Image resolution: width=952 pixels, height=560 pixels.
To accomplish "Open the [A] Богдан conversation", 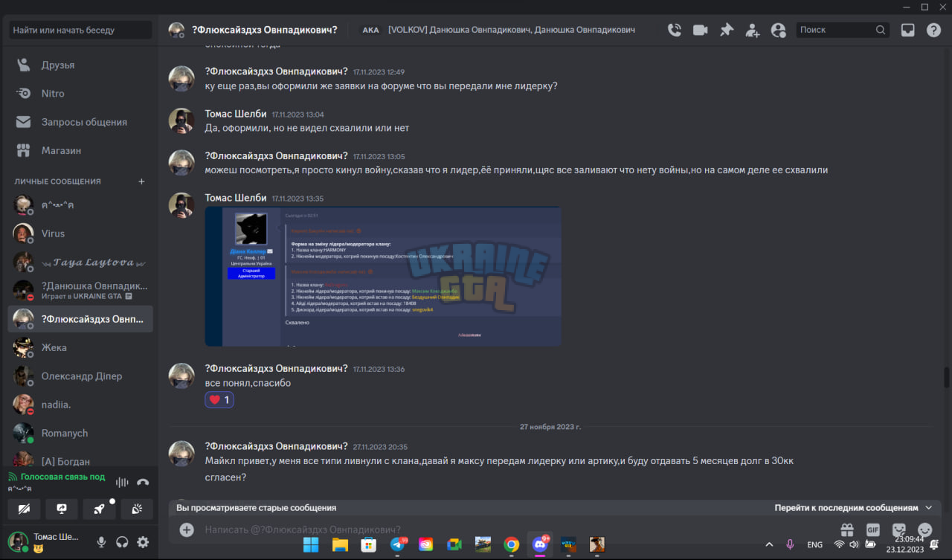I will point(80,460).
